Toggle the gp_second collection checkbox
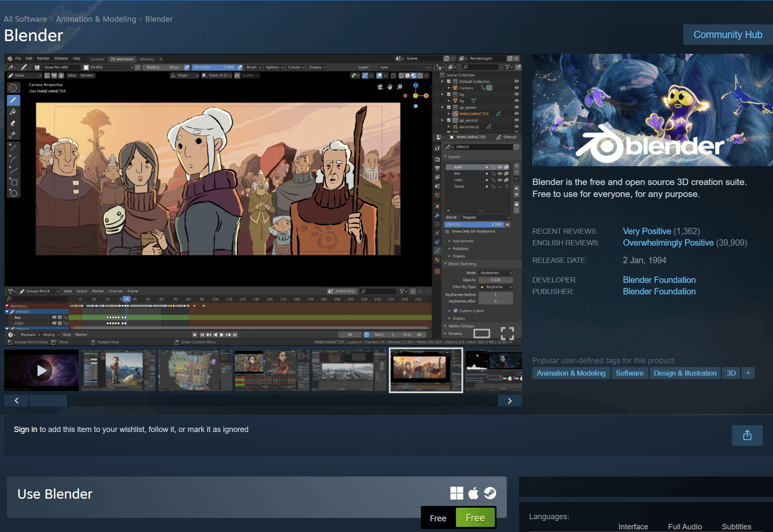 pyautogui.click(x=449, y=120)
